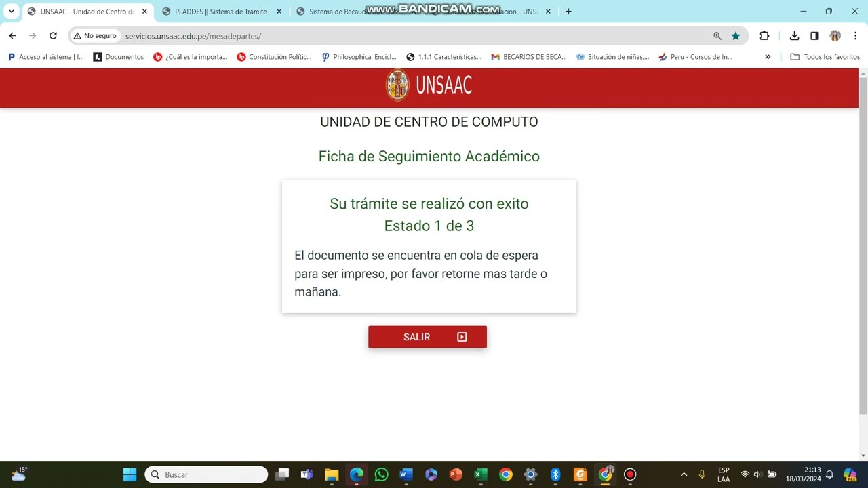The width and height of the screenshot is (868, 488).
Task: Click the UNSAAC logo in red header
Action: click(x=429, y=85)
